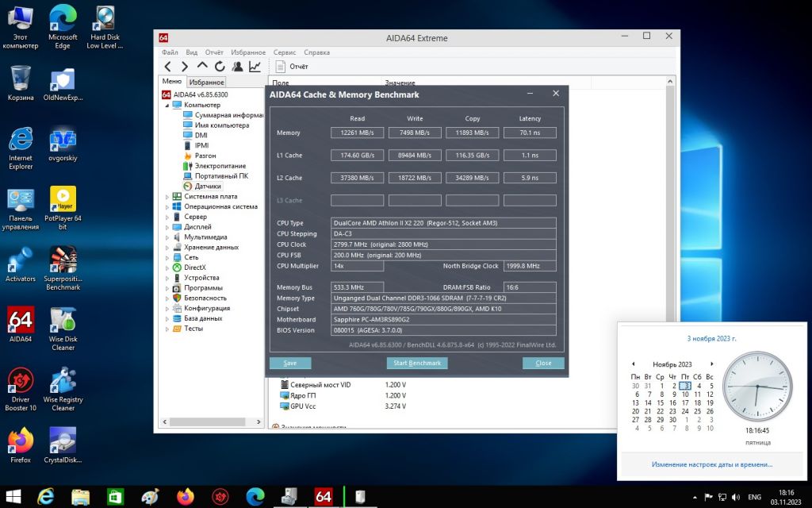Click the Save button in benchmark dialog

point(290,363)
